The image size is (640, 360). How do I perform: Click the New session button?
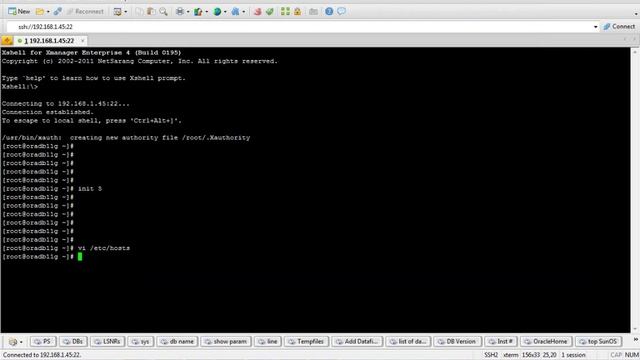point(19,11)
